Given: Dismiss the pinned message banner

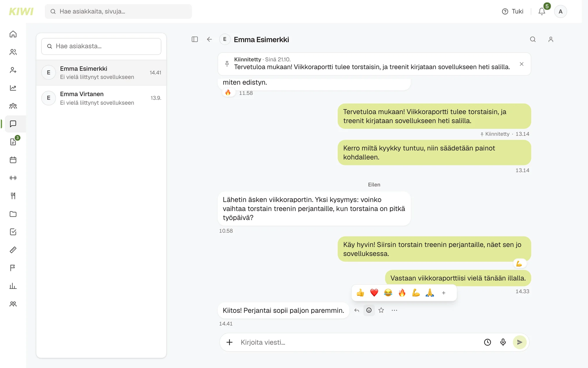Looking at the screenshot, I should 522,64.
